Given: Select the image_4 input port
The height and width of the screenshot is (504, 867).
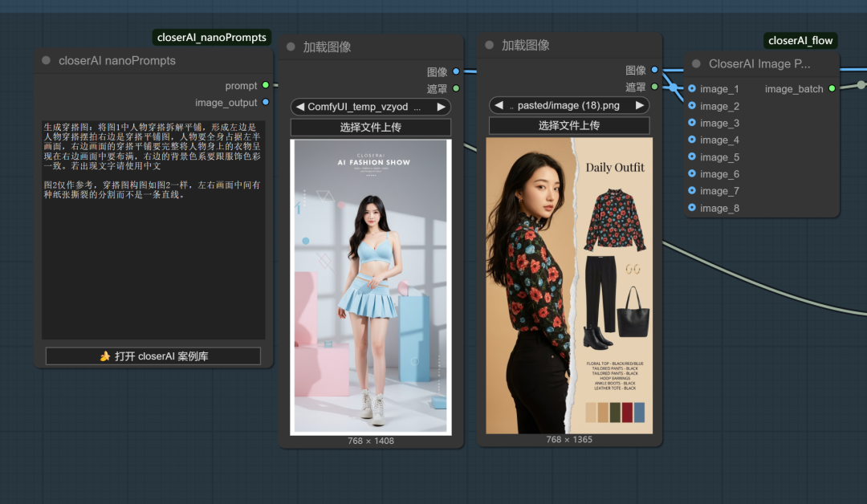Looking at the screenshot, I should pos(692,140).
